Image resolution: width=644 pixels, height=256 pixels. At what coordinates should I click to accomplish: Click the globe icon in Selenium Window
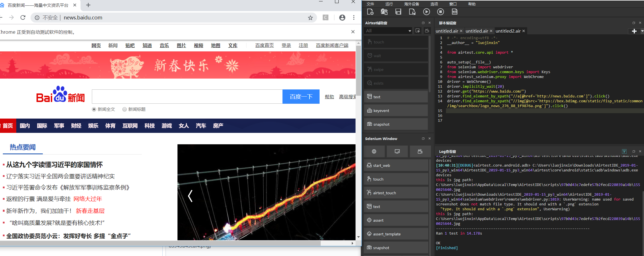(x=374, y=151)
